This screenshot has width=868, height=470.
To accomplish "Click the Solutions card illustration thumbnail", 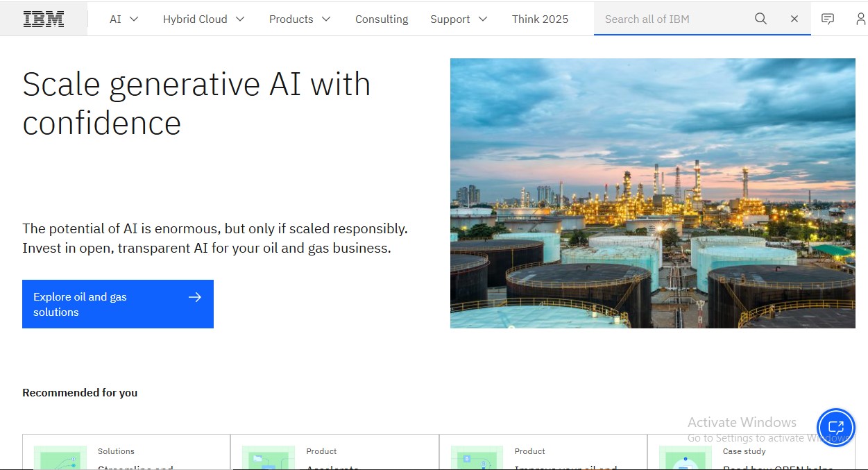I will click(x=60, y=458).
